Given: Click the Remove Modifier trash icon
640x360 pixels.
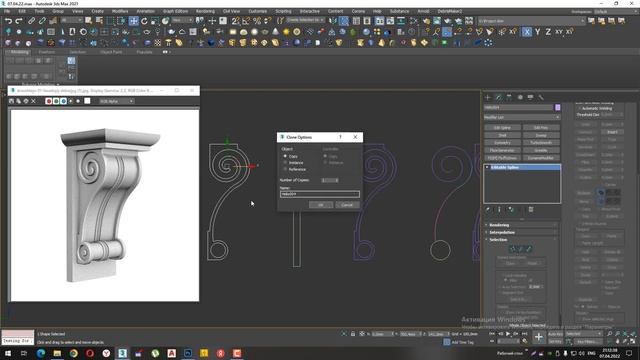Looking at the screenshot, I should tap(531, 209).
